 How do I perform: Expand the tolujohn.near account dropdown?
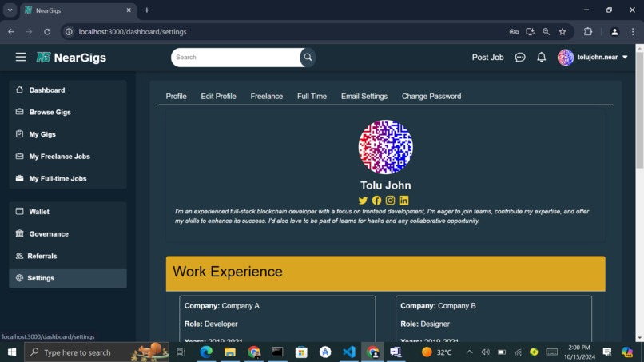click(x=625, y=57)
